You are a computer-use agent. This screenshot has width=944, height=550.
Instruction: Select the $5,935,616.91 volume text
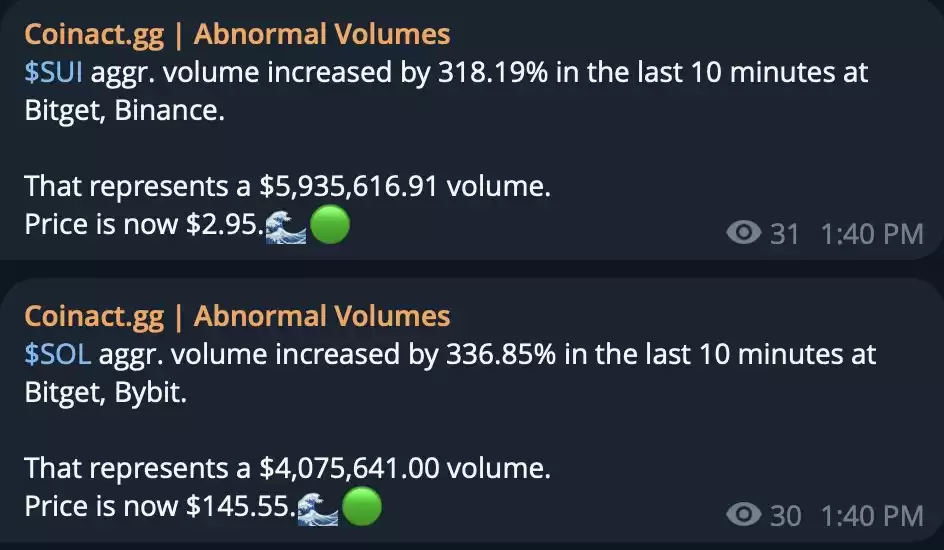click(349, 187)
